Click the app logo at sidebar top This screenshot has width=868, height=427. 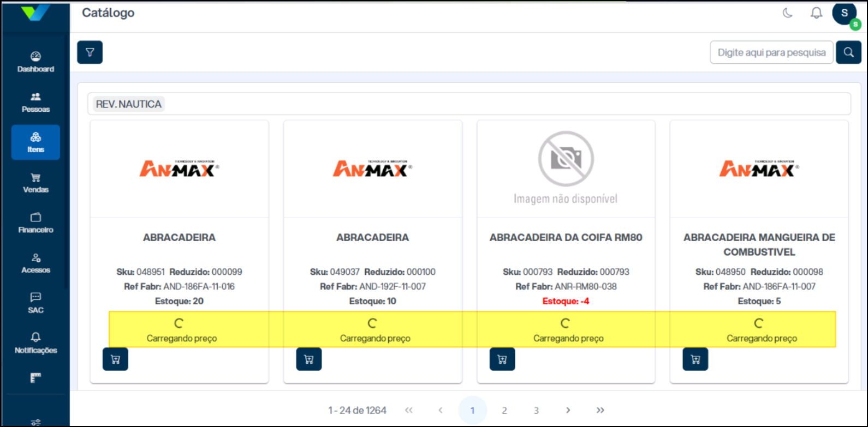35,12
